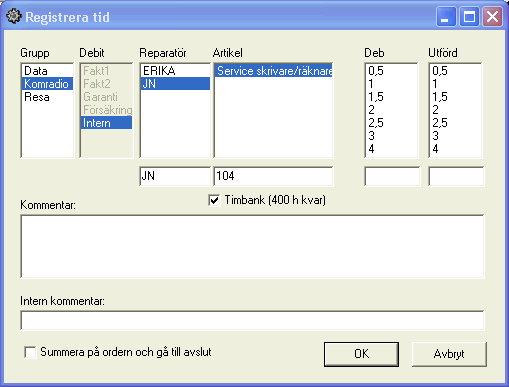Select 1 in the Utförd list
The height and width of the screenshot is (387, 509).
click(x=455, y=84)
